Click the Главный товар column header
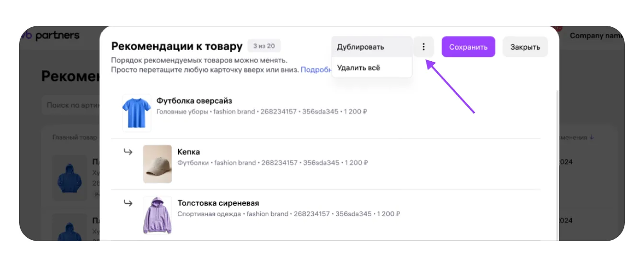 pyautogui.click(x=74, y=137)
